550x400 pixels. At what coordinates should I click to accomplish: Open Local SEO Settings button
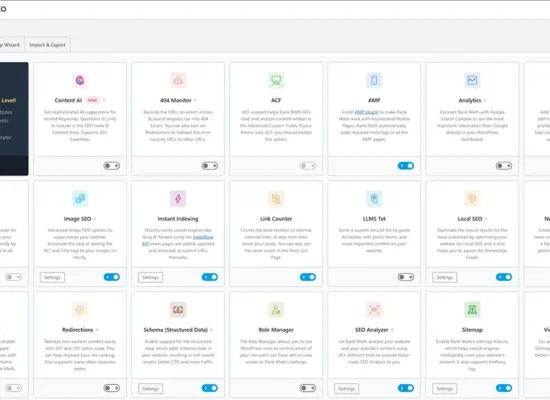[445, 278]
